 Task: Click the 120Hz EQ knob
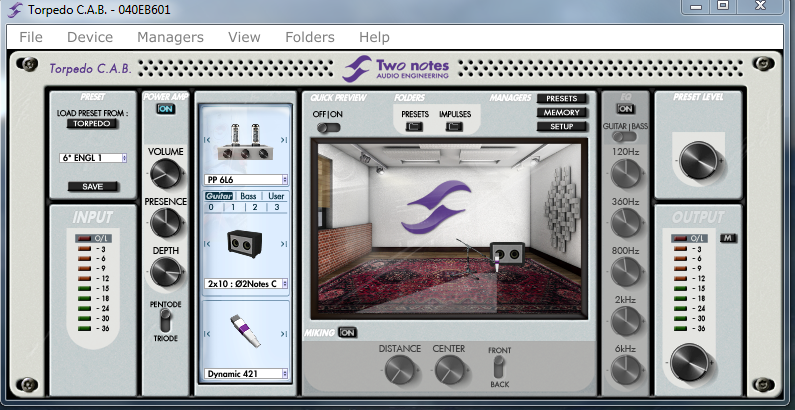click(x=626, y=173)
